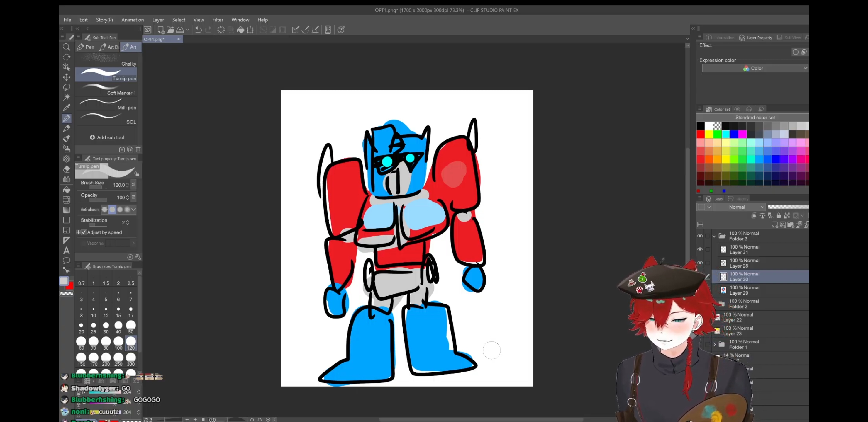
Task: Select the Soft Marker 1 brush
Action: [106, 90]
